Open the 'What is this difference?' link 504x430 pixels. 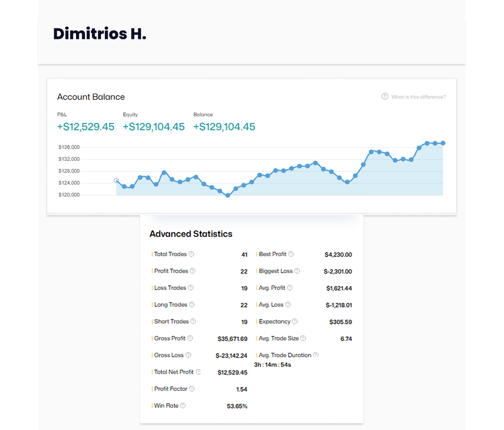coord(418,97)
